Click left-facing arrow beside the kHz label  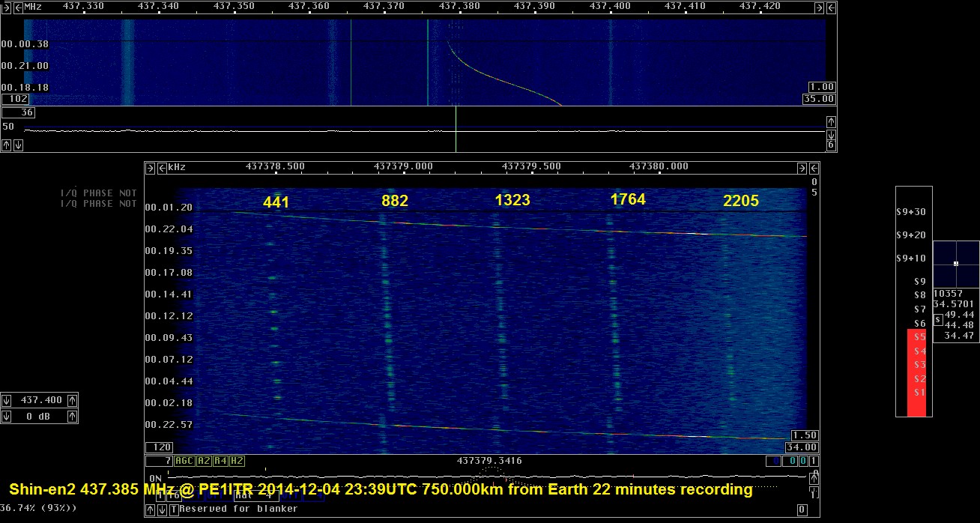pos(161,167)
